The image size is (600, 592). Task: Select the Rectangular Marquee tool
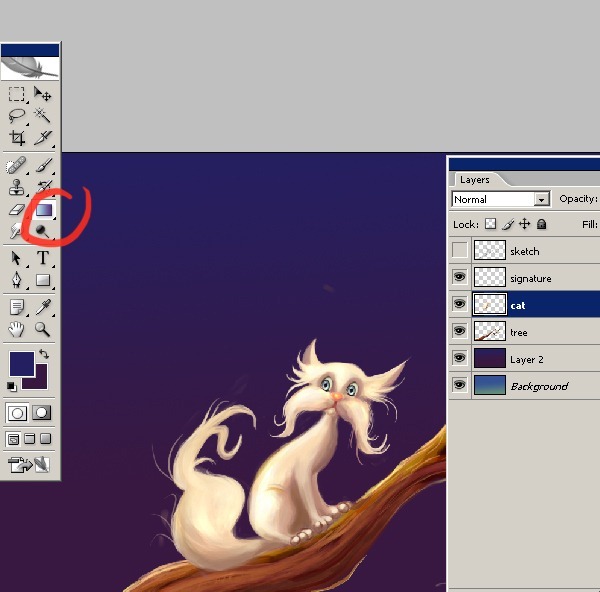17,94
